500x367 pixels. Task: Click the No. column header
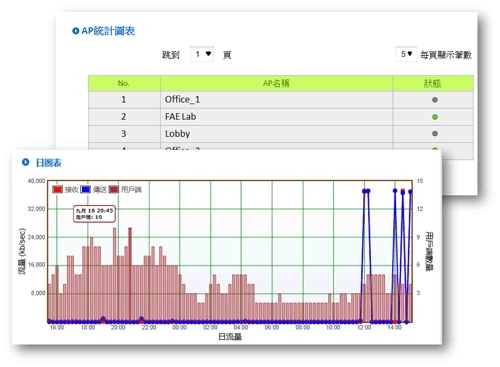point(124,83)
